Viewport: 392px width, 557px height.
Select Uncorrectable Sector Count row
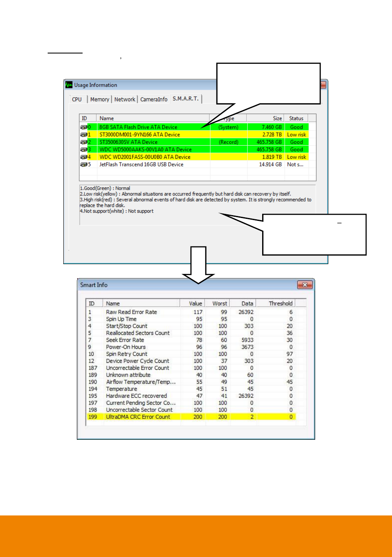pos(191,410)
